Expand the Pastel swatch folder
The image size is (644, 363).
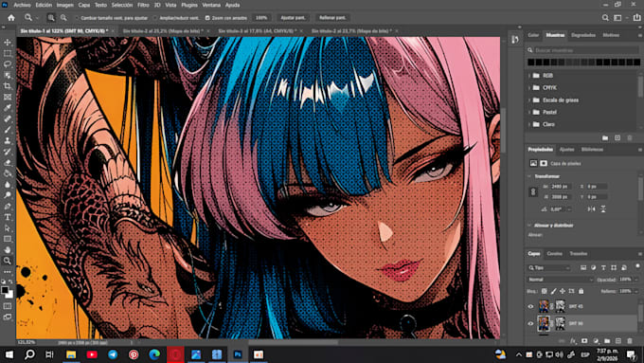[x=529, y=112]
